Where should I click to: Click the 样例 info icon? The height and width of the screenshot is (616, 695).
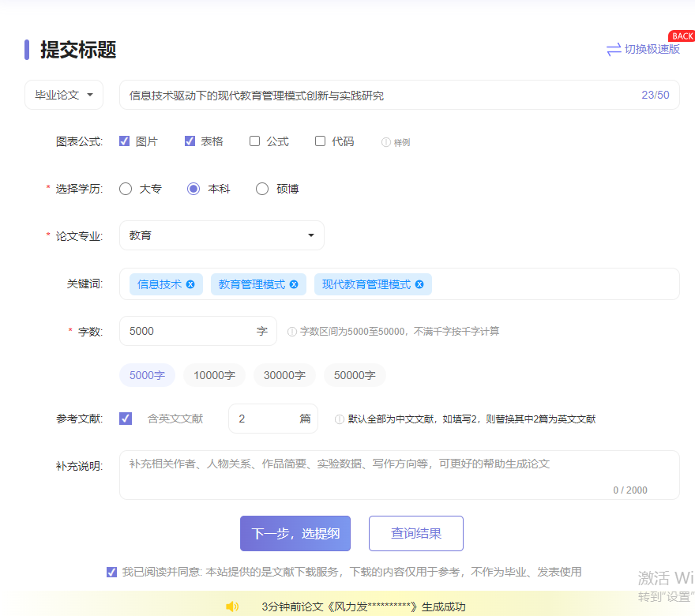(386, 142)
